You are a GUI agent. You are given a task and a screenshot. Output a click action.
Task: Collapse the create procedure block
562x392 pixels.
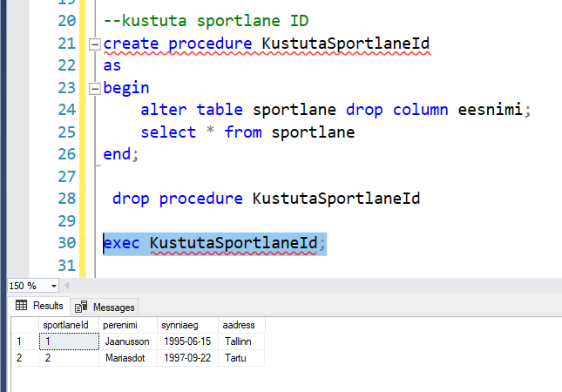coord(94,44)
